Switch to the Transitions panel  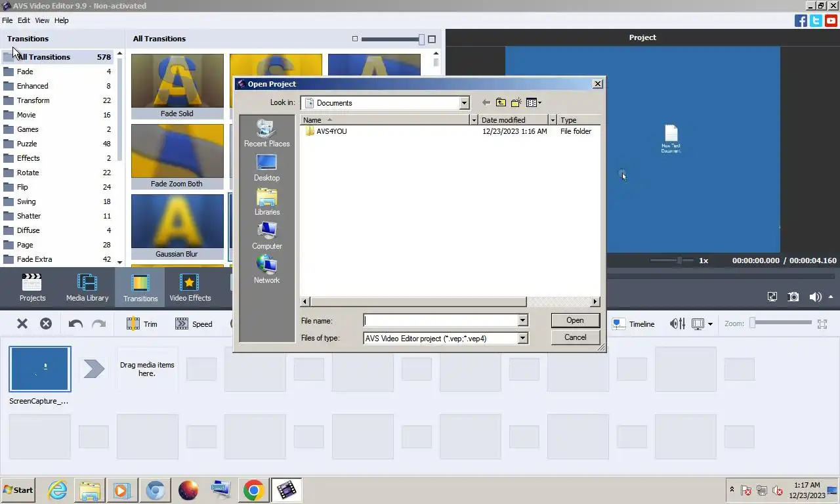(140, 287)
